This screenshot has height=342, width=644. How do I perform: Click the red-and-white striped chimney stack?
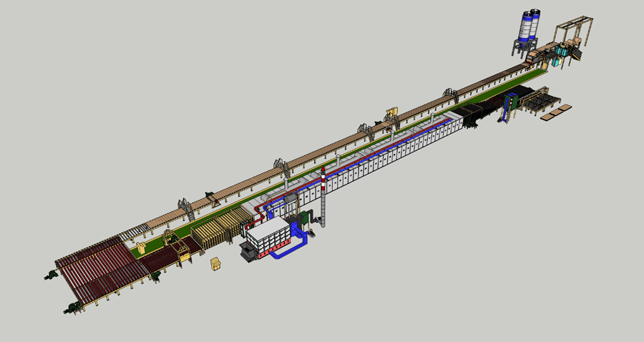(x=324, y=195)
